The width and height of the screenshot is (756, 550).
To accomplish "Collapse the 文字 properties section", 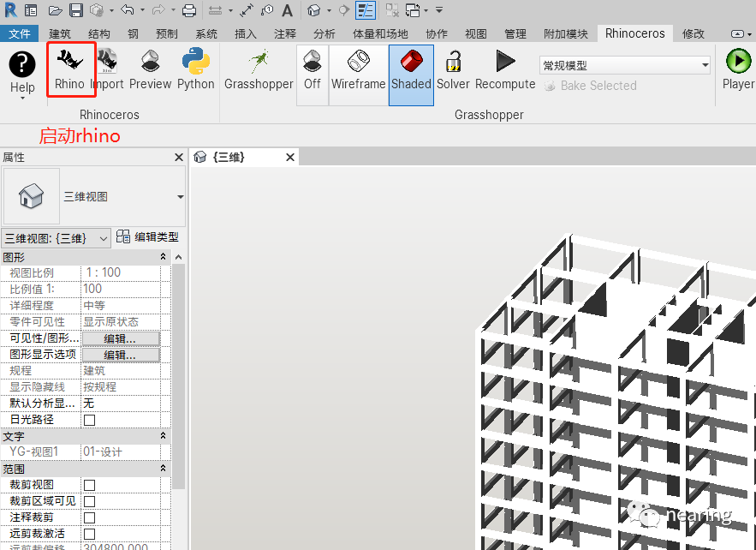I will click(163, 436).
